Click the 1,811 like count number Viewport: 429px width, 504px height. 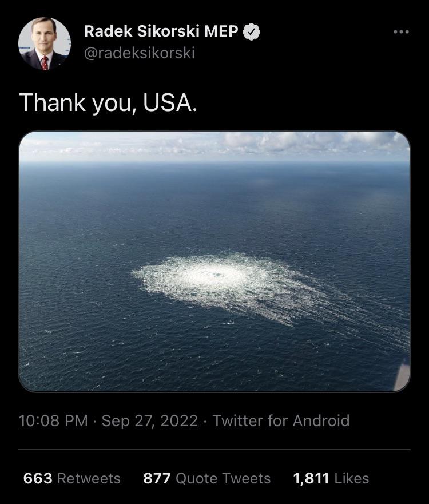[312, 478]
